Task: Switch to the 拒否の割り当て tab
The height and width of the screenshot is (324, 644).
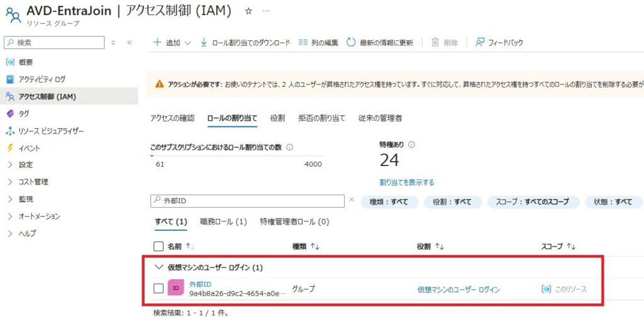Action: click(x=321, y=118)
